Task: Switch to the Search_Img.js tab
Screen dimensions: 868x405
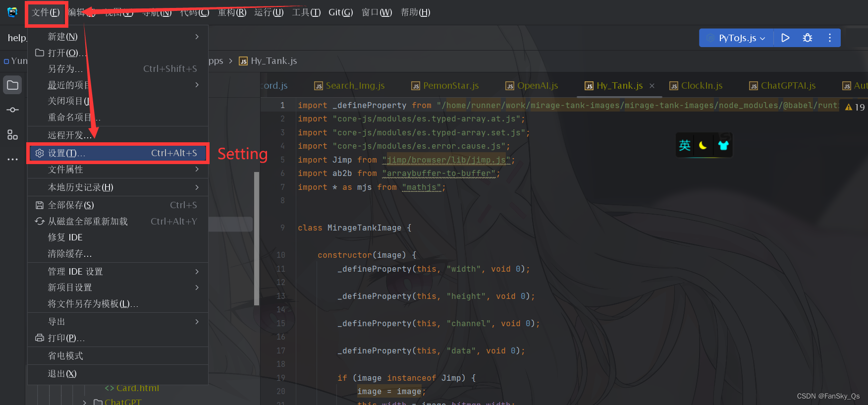Action: 350,86
